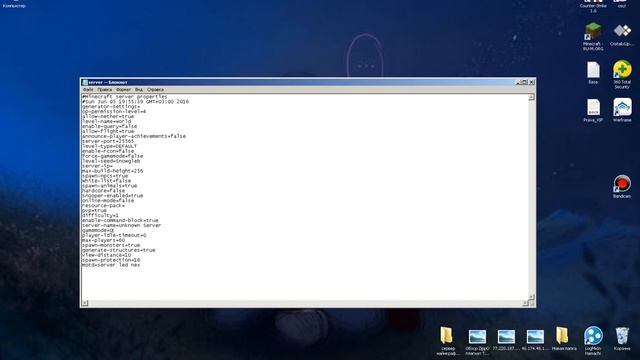Click the vertical scrollbar up arrow in Notepad

pos(531,97)
